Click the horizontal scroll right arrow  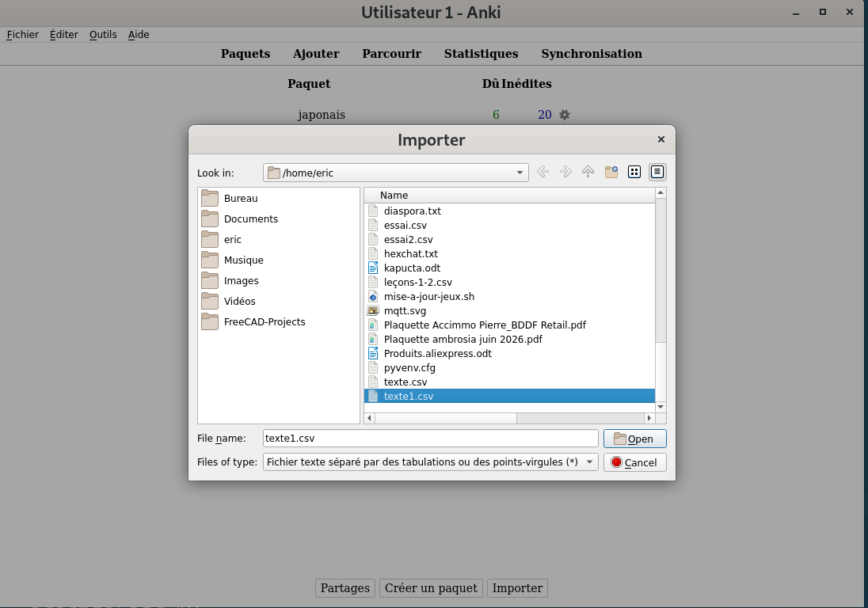[649, 418]
